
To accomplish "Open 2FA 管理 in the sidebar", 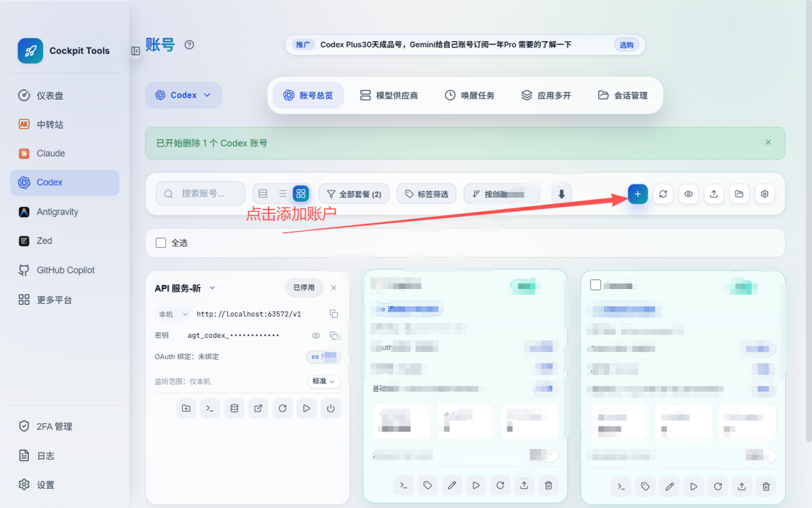I will (65, 426).
